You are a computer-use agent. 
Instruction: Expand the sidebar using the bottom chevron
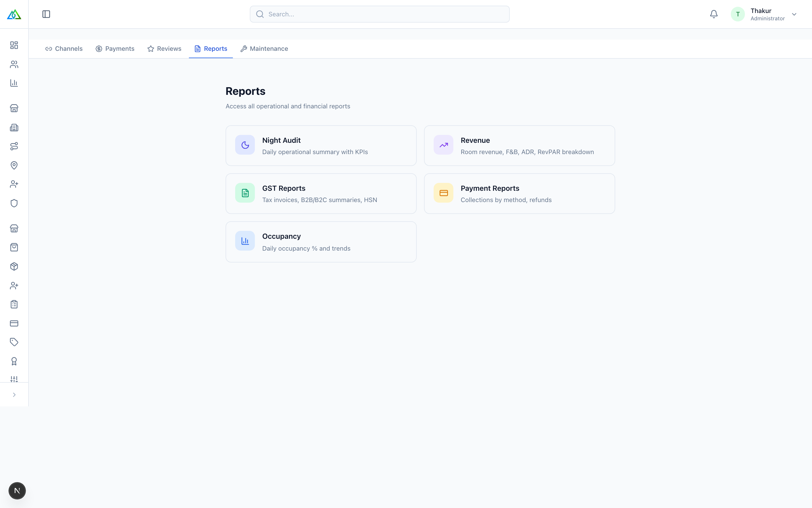coord(14,395)
